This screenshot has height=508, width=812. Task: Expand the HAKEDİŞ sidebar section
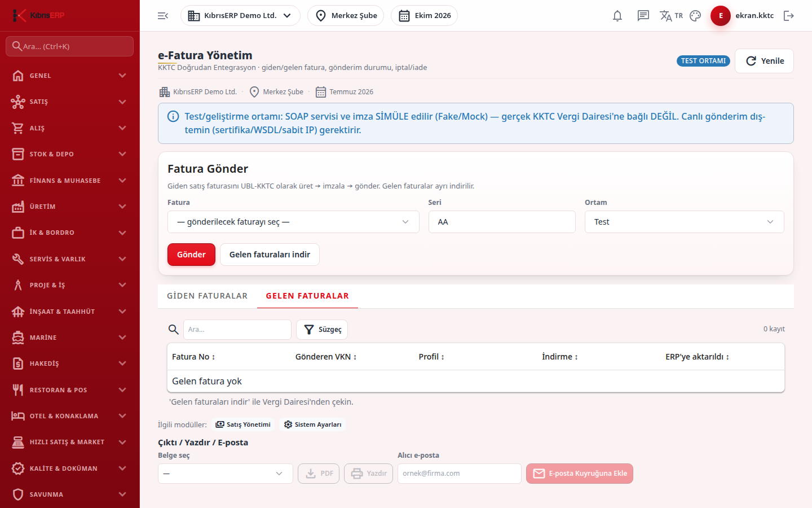point(70,364)
